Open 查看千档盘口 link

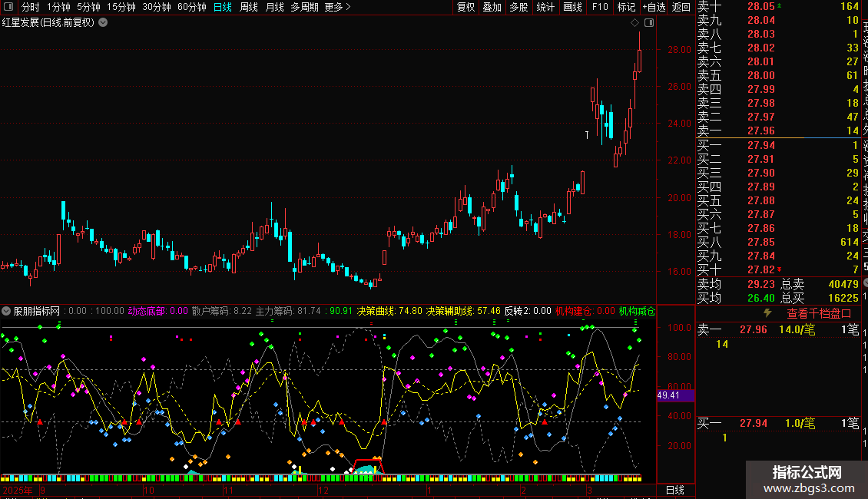(x=819, y=313)
